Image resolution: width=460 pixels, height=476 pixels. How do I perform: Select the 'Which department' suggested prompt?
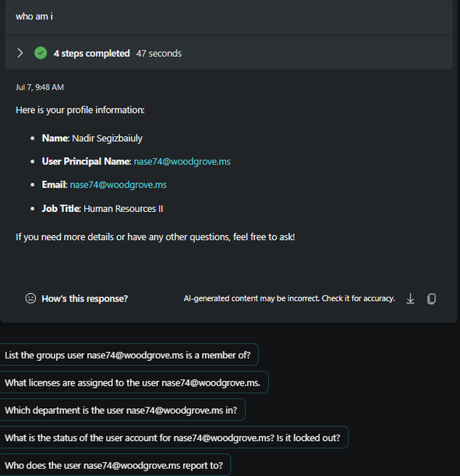pyautogui.click(x=122, y=410)
